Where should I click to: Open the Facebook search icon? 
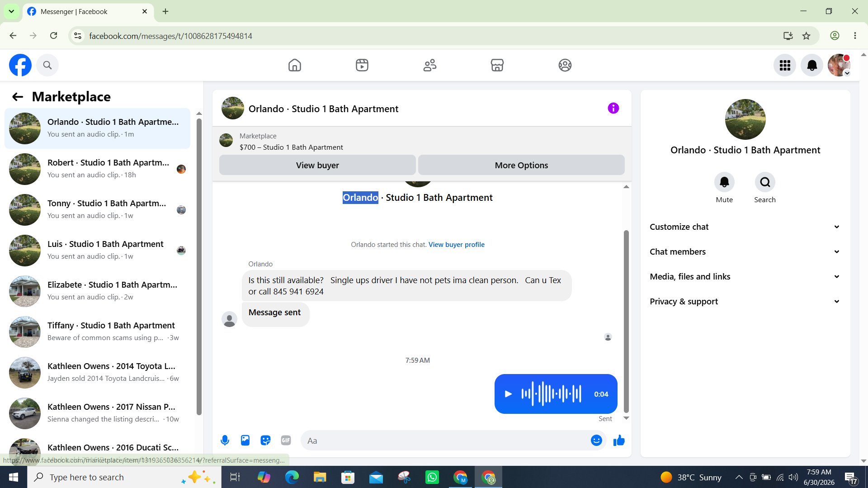pyautogui.click(x=47, y=65)
